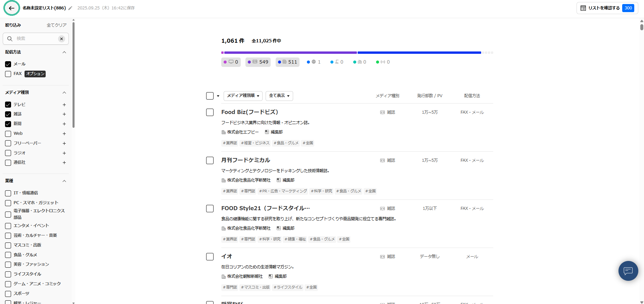Click the Web globe count showing 1

tap(314, 62)
